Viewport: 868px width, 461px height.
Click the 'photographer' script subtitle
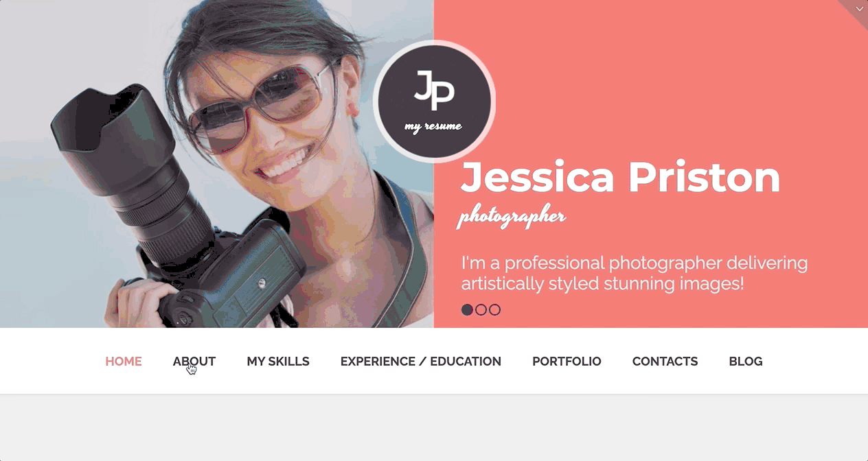click(x=512, y=217)
